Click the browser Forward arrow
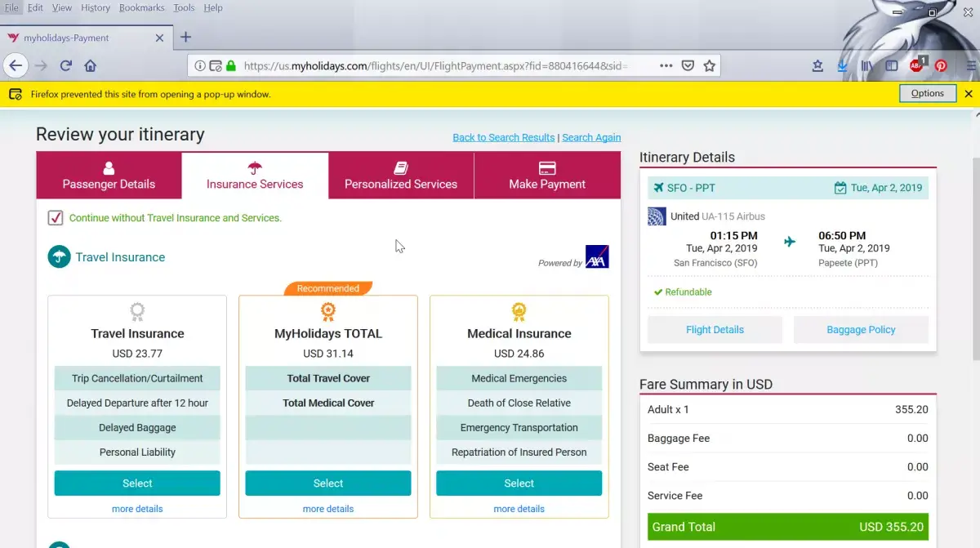Screen dimensions: 980x548 [41, 65]
